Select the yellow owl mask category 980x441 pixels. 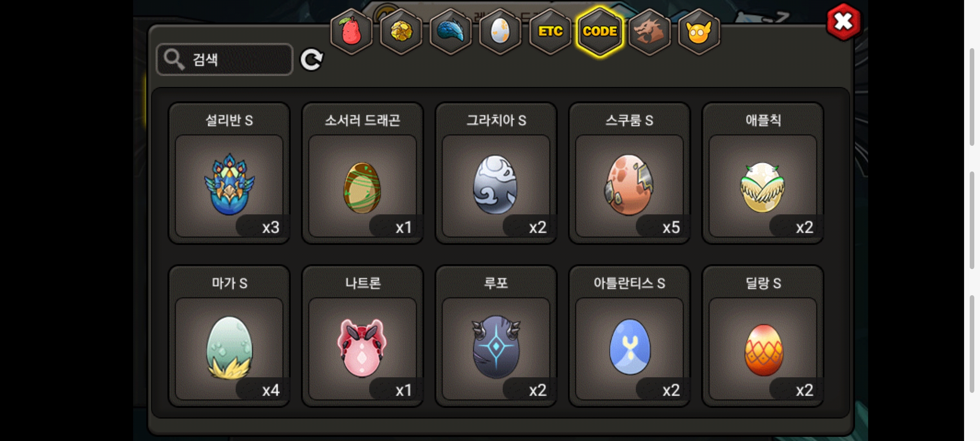(x=699, y=31)
